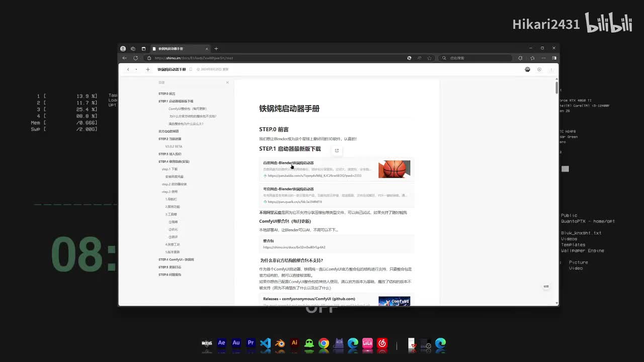Open the Edge favorites list icon
Image resolution: width=644 pixels, height=362 pixels.
pyautogui.click(x=532, y=58)
